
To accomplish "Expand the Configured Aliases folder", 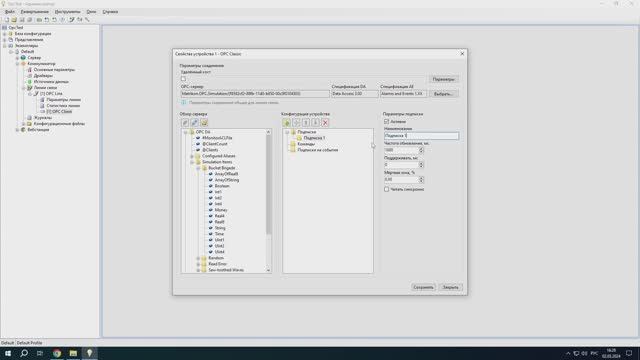I will coord(192,156).
